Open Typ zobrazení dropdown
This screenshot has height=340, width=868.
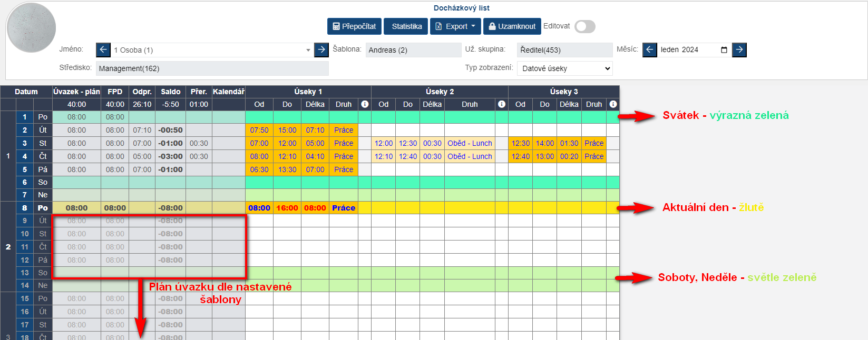[564, 68]
